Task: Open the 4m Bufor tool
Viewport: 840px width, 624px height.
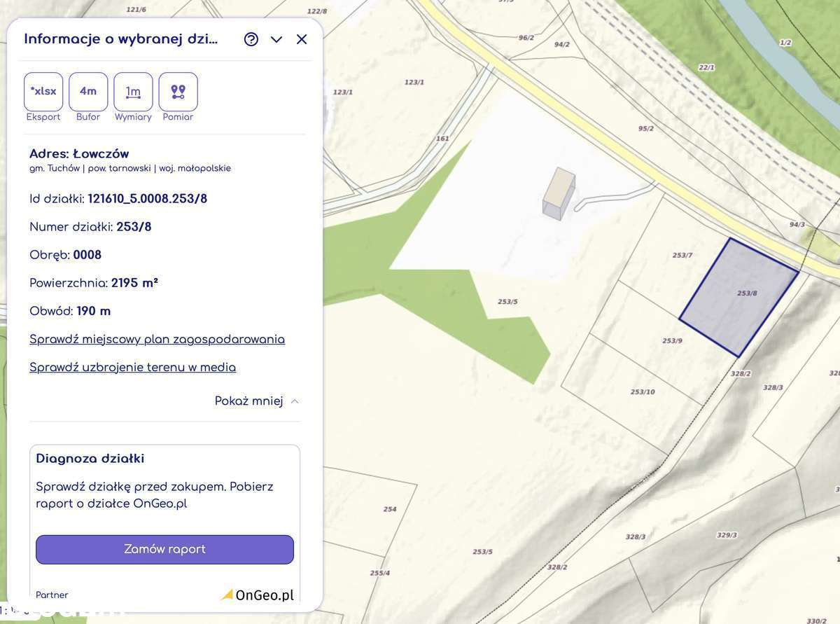Action: click(x=88, y=92)
